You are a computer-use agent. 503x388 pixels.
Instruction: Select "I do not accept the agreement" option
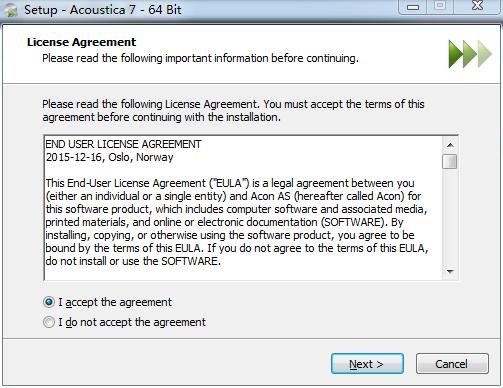[x=49, y=322]
